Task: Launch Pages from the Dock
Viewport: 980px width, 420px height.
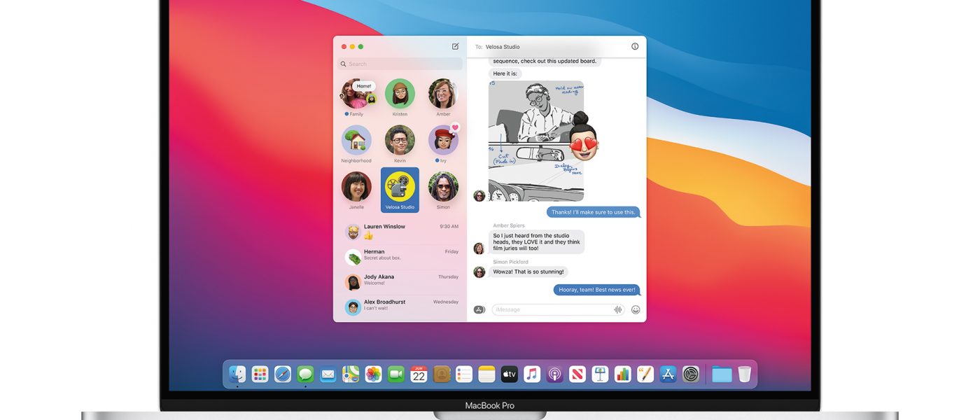Action: [645, 374]
